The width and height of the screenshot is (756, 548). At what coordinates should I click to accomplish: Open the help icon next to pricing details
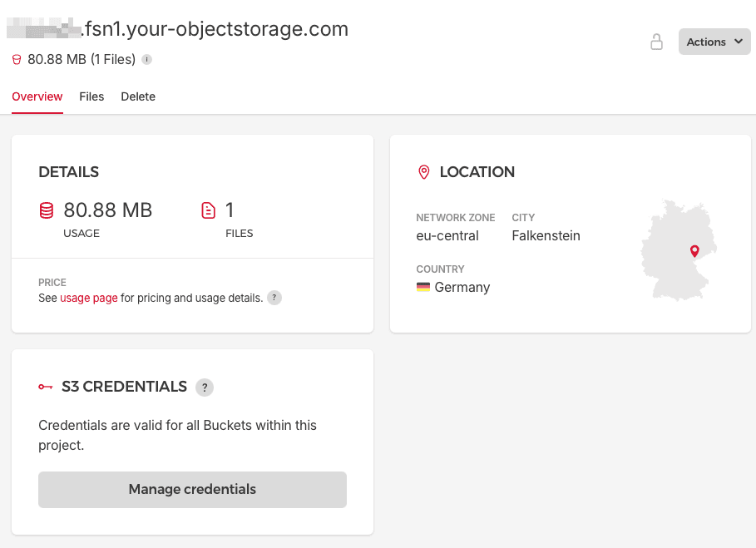(x=274, y=298)
